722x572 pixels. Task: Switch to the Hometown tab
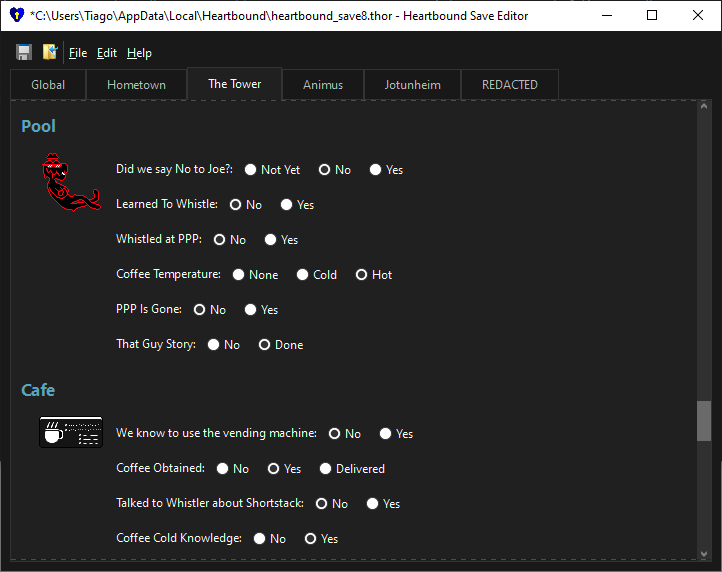click(136, 85)
